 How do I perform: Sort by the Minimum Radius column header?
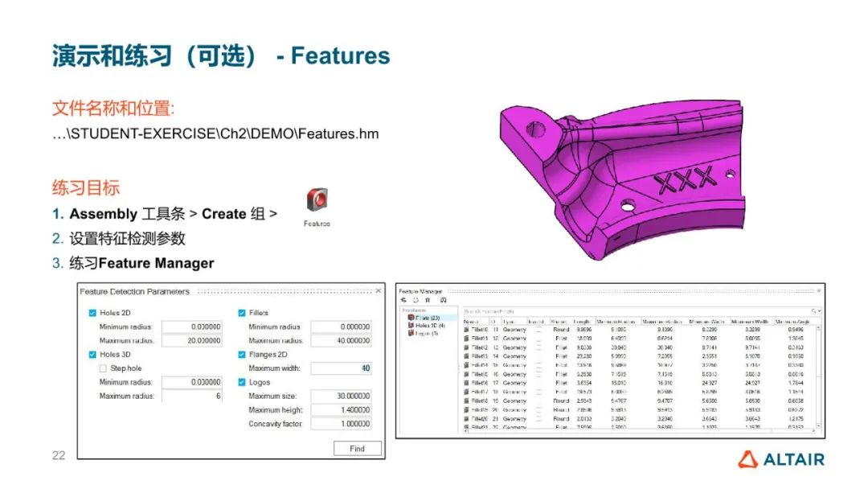[x=617, y=321]
